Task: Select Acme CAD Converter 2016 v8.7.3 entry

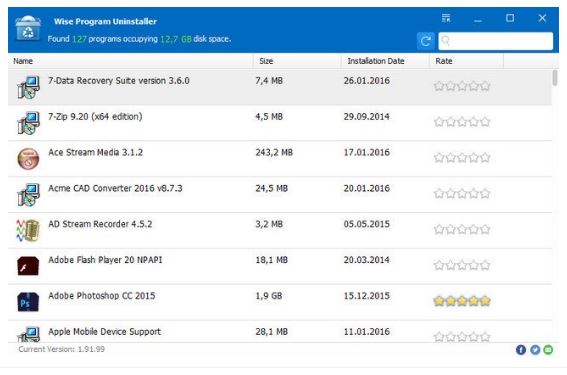Action: coord(280,195)
